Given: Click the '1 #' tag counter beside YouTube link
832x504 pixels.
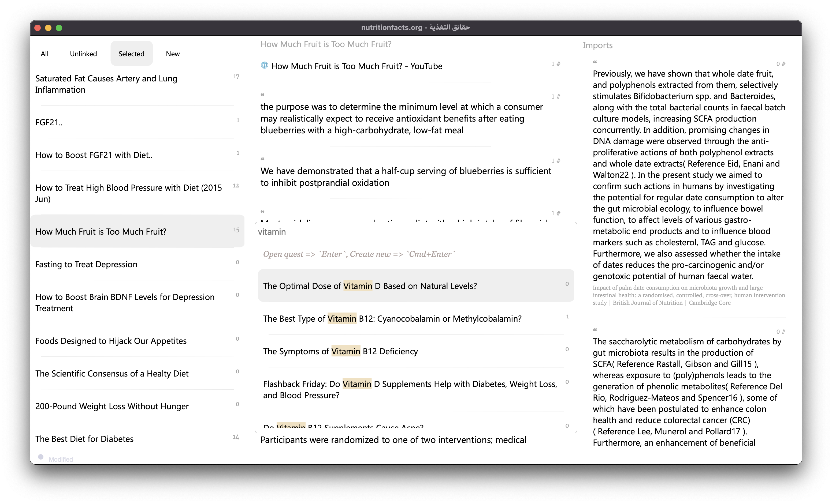Looking at the screenshot, I should (556, 64).
